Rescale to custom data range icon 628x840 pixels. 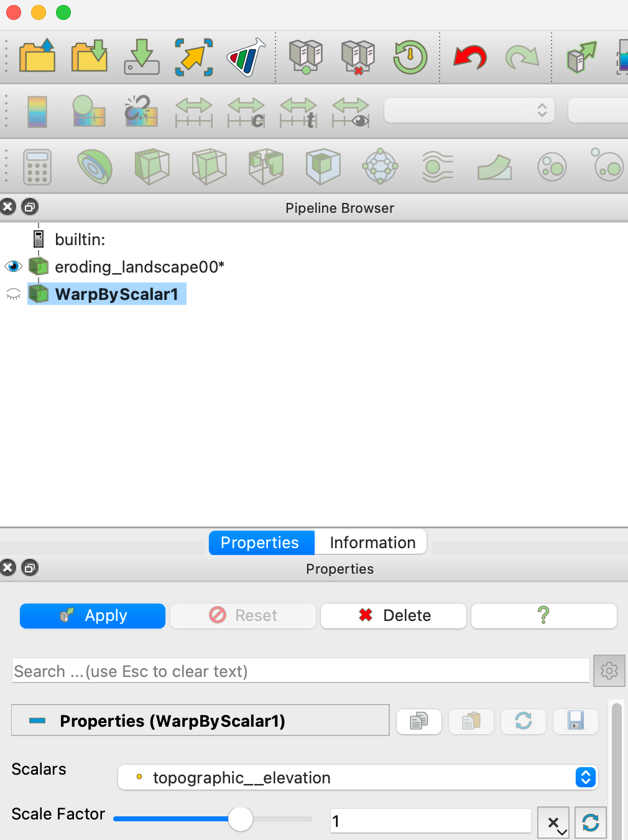point(246,112)
